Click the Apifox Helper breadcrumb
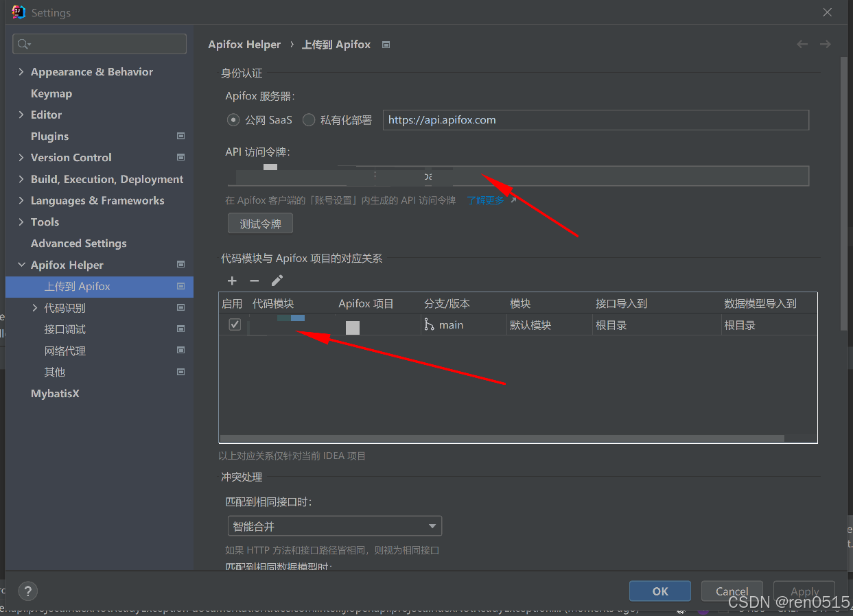The height and width of the screenshot is (616, 853). pyautogui.click(x=244, y=44)
